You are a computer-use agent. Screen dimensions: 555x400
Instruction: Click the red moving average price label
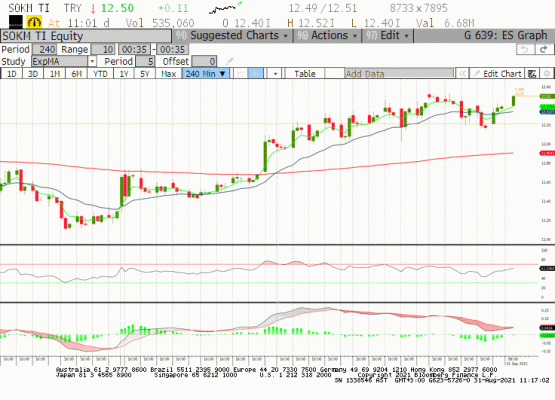(547, 153)
